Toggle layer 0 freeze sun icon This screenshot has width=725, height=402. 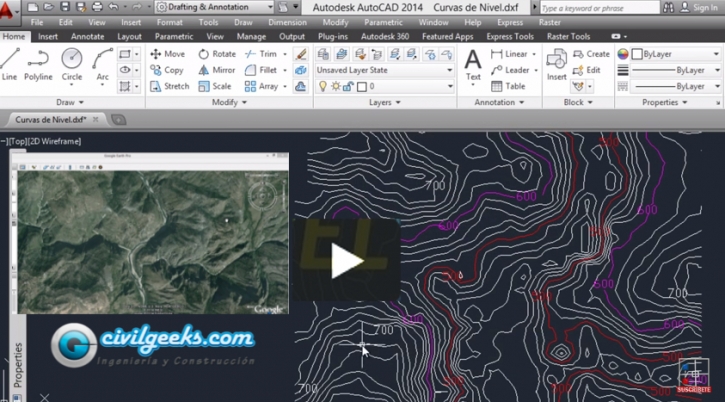336,87
